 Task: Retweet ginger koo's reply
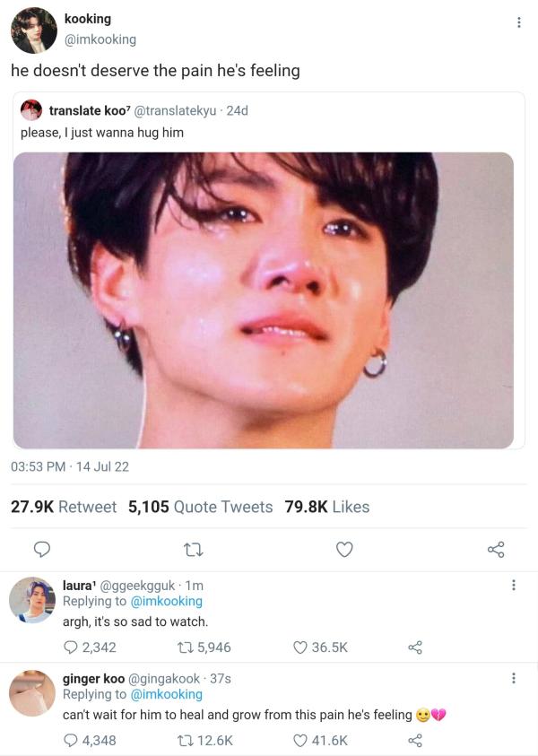pos(176,741)
